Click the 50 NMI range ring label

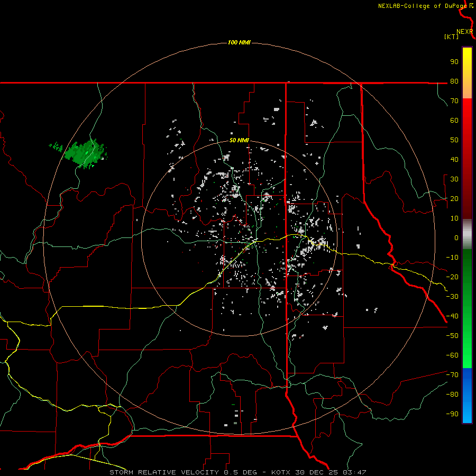point(239,140)
